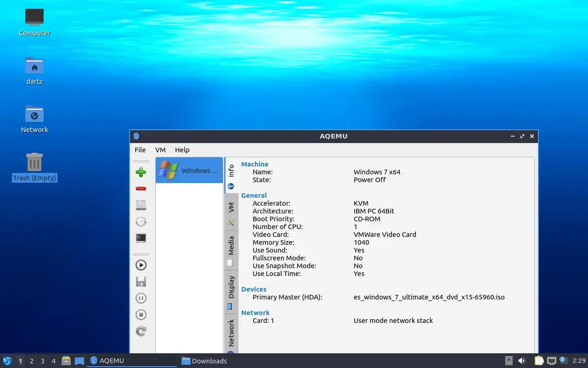Click the 'Windows 7 x64' name value

377,172
